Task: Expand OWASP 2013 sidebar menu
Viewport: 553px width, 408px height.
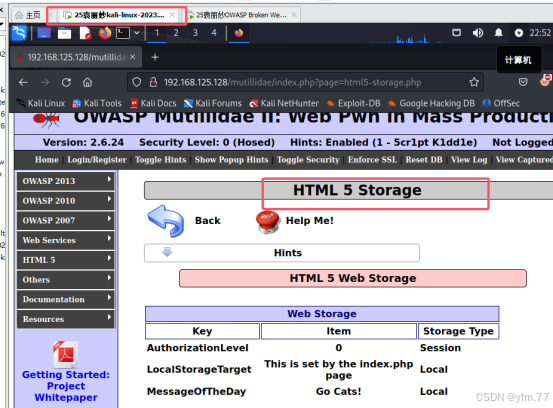Action: [x=66, y=181]
